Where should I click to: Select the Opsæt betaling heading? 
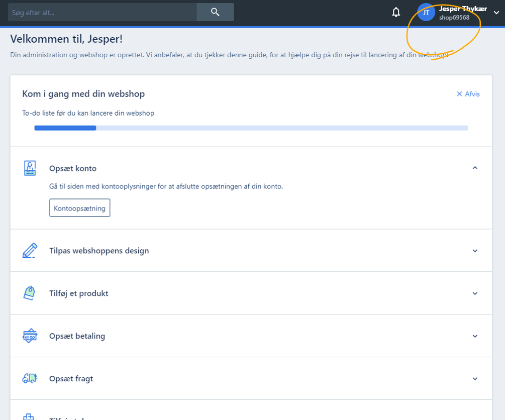[x=77, y=336]
